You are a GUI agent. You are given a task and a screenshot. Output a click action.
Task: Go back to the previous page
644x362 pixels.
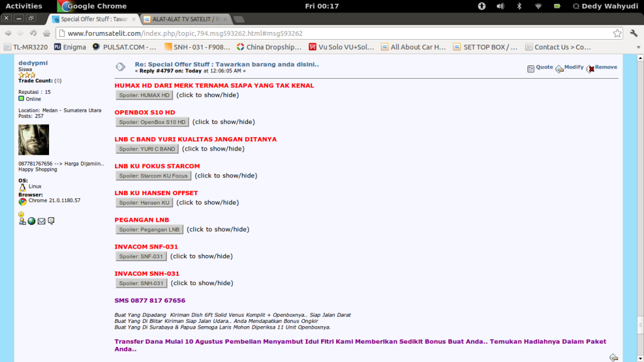[x=8, y=33]
